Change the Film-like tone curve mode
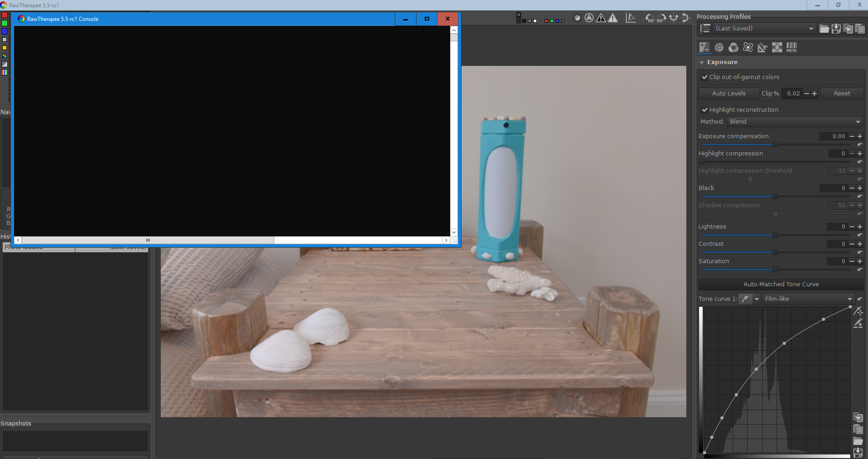 [x=808, y=299]
